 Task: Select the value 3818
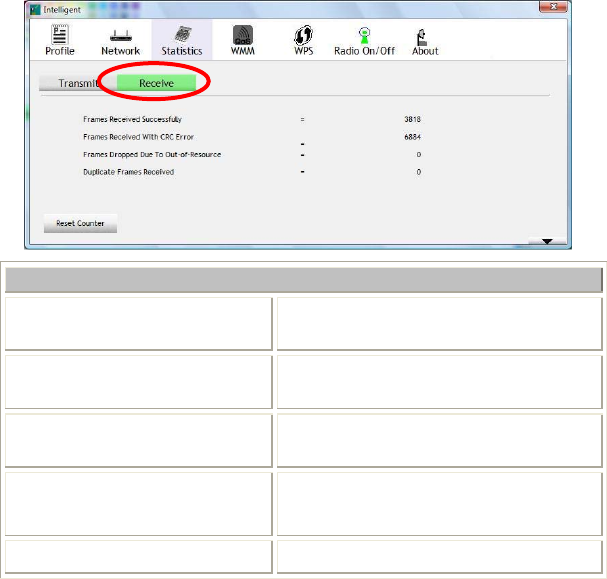tap(412, 119)
